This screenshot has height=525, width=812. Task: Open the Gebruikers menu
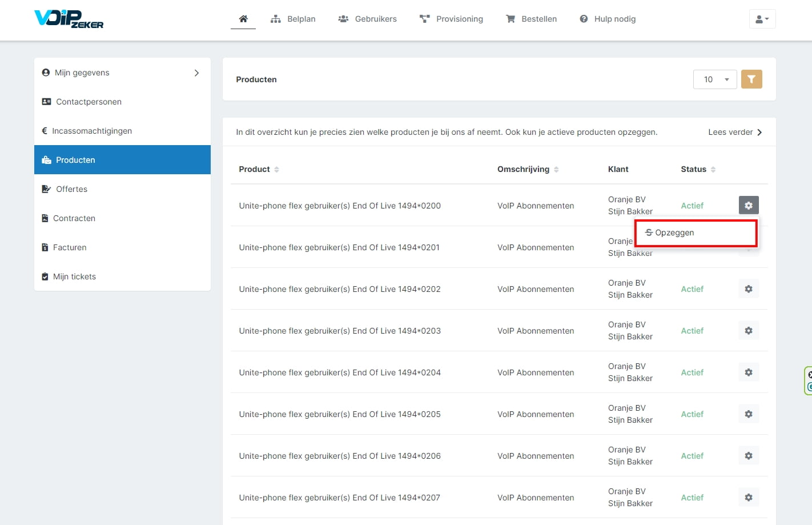point(367,19)
